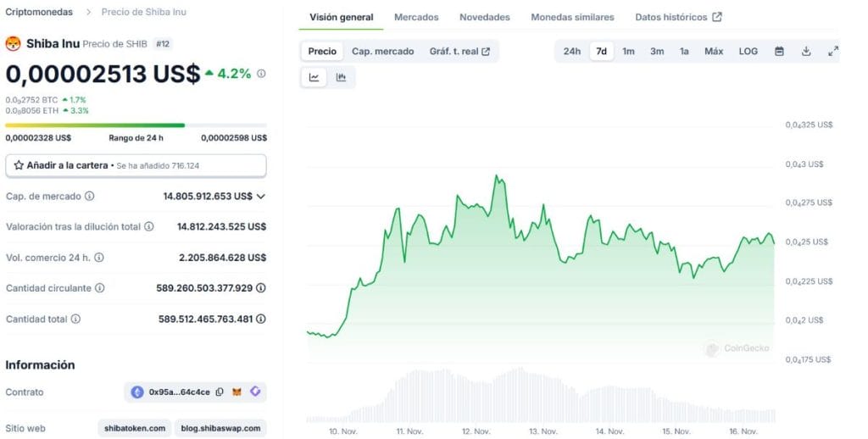Click the star icon in Añadir a la cartera
The width and height of the screenshot is (868, 439).
[x=19, y=165]
